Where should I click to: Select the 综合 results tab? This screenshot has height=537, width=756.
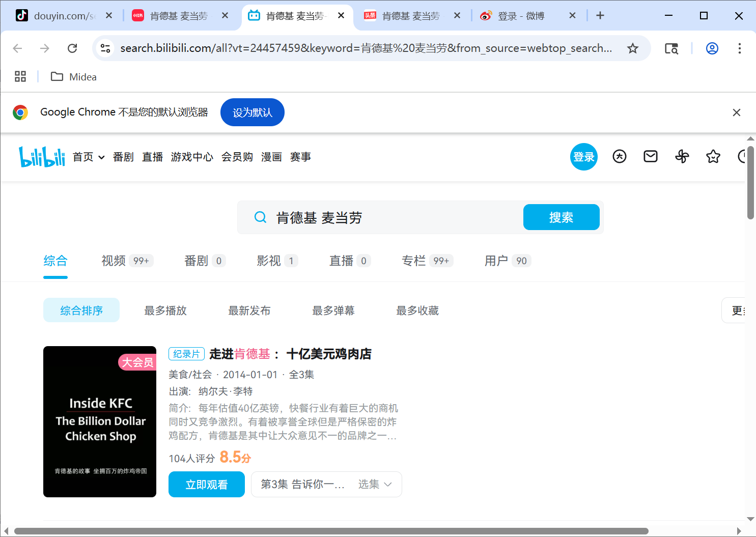[x=55, y=261]
